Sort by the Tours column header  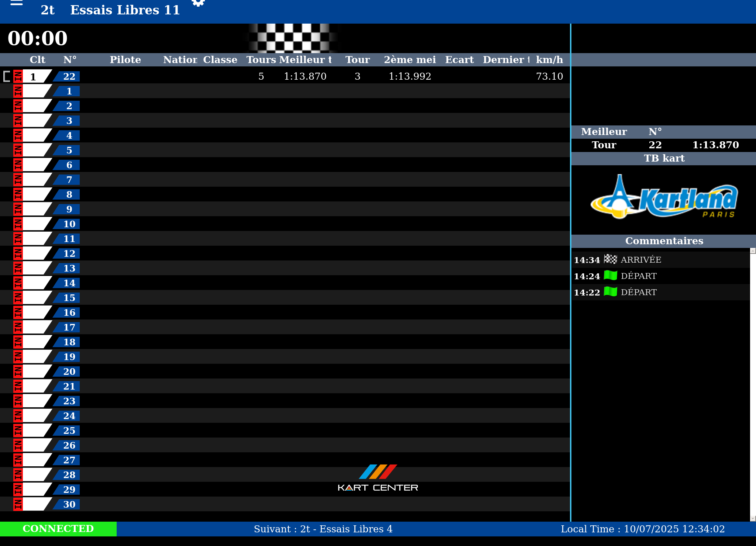pyautogui.click(x=261, y=60)
